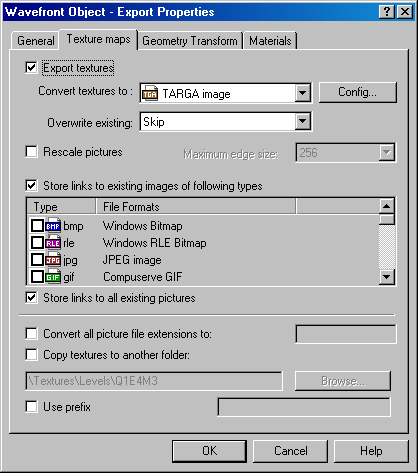Click the RLE file type icon
The height and width of the screenshot is (473, 418).
click(x=53, y=243)
